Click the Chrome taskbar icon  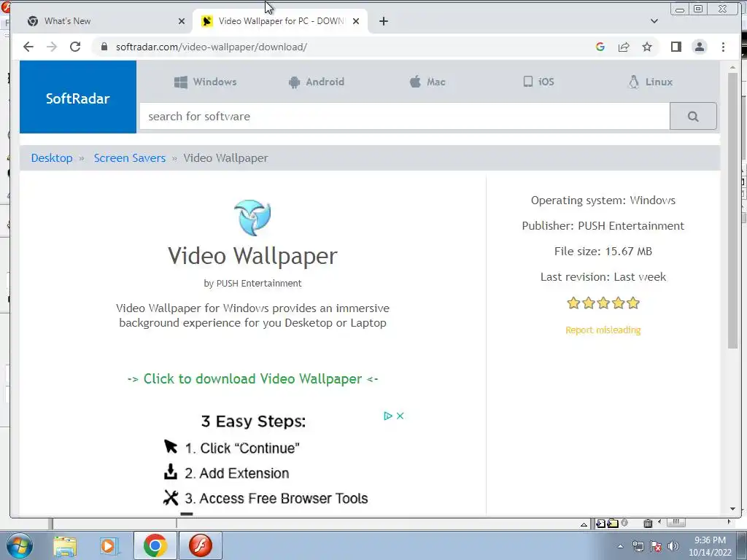coord(155,545)
